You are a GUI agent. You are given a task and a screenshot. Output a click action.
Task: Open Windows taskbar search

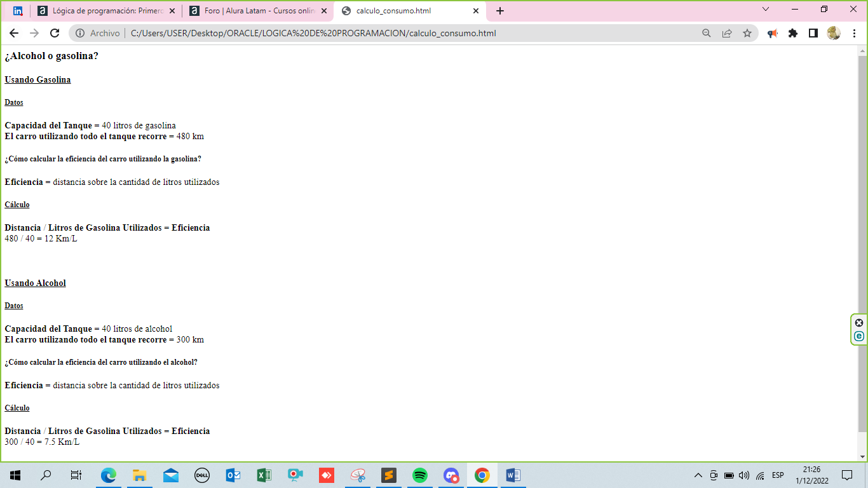pyautogui.click(x=46, y=475)
